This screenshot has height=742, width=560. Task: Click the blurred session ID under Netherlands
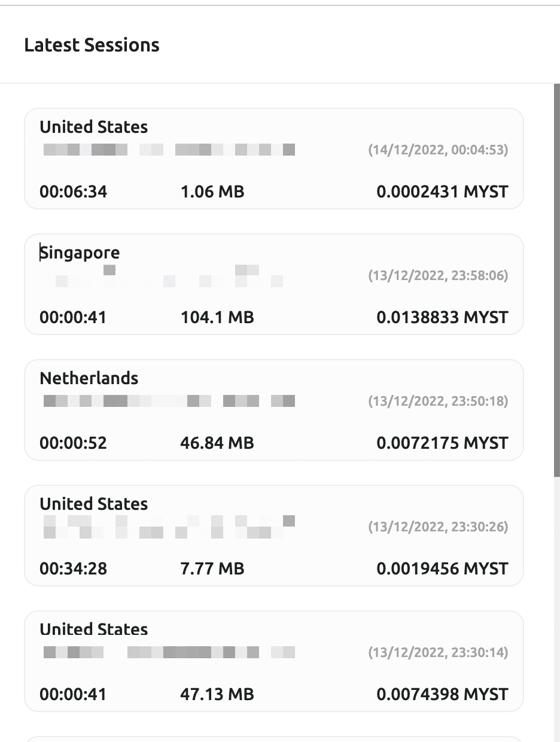click(169, 401)
